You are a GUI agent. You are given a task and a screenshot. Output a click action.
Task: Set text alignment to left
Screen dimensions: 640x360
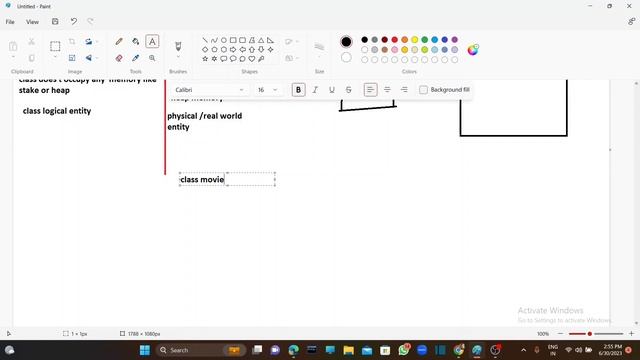[370, 90]
